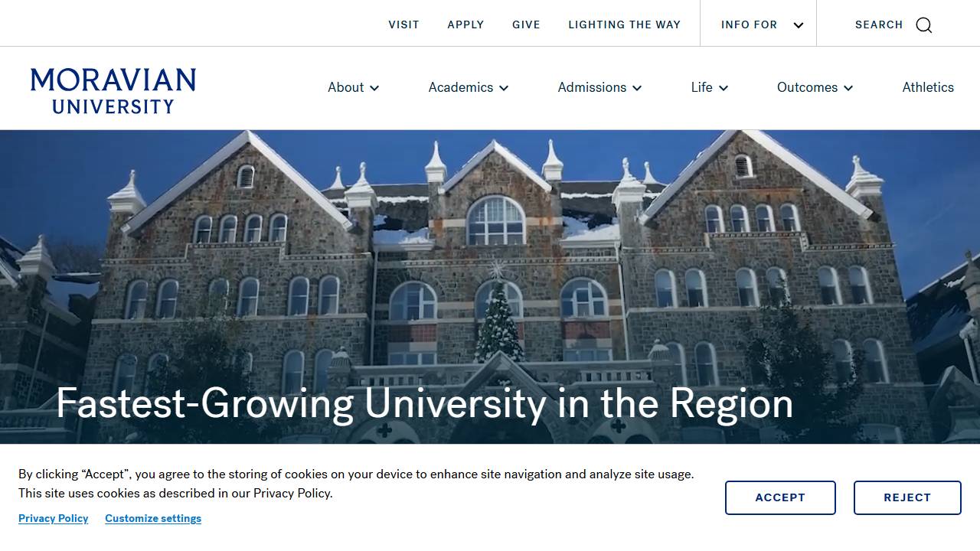Viewport: 980px width, 551px height.
Task: Open the Visit link
Action: pos(403,24)
